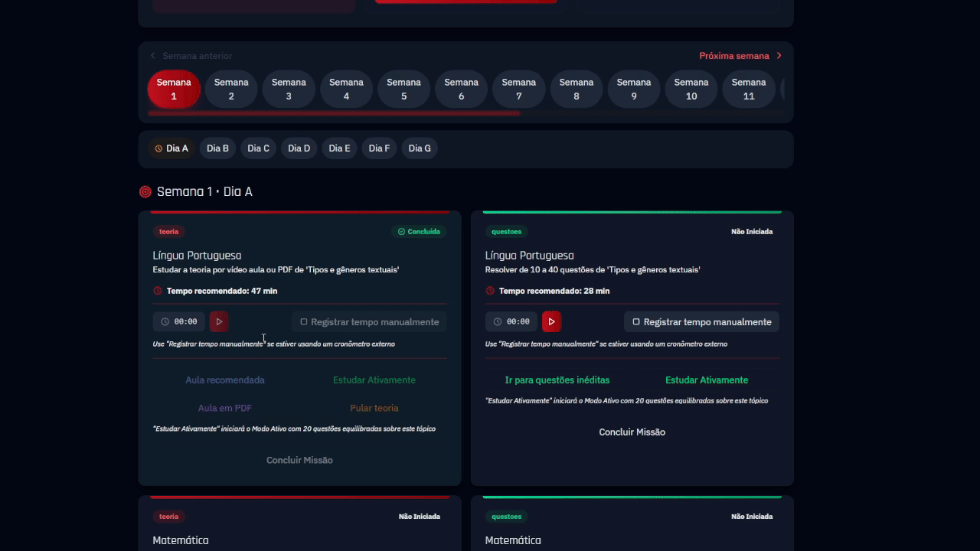Open Ir para questões inéditas link

click(x=557, y=380)
